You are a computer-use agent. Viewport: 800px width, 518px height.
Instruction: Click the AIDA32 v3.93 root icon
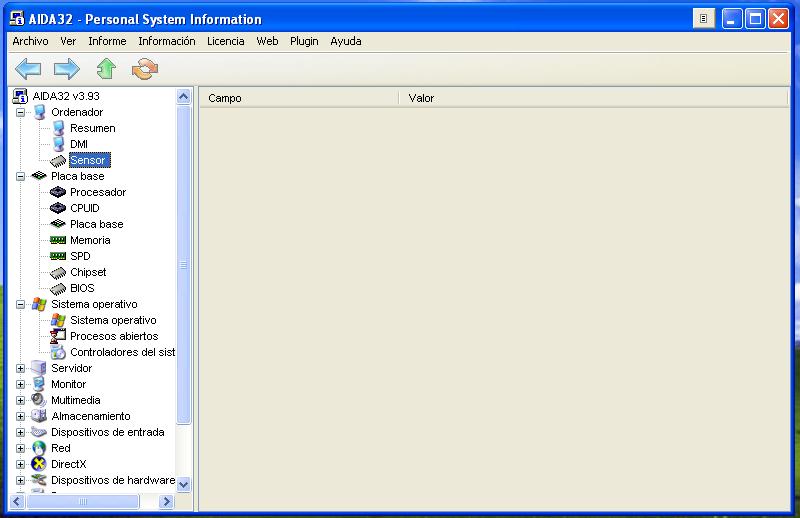(x=20, y=96)
